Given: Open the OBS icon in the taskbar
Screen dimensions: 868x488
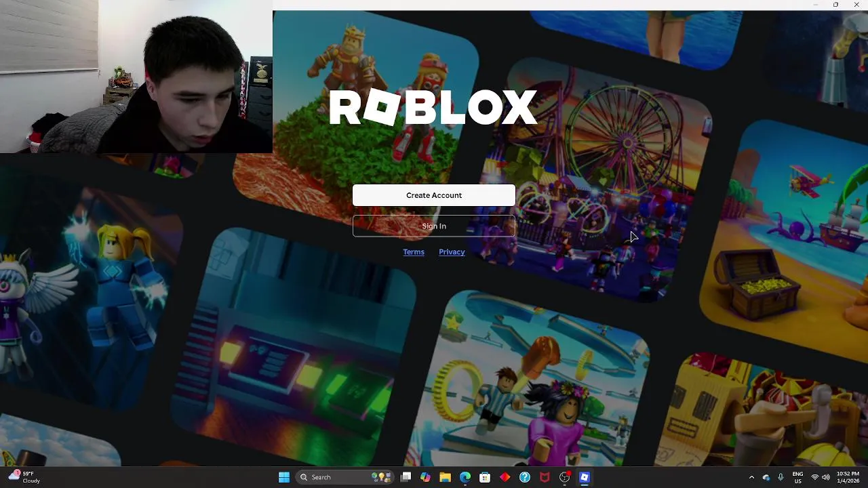Looking at the screenshot, I should pyautogui.click(x=565, y=477).
